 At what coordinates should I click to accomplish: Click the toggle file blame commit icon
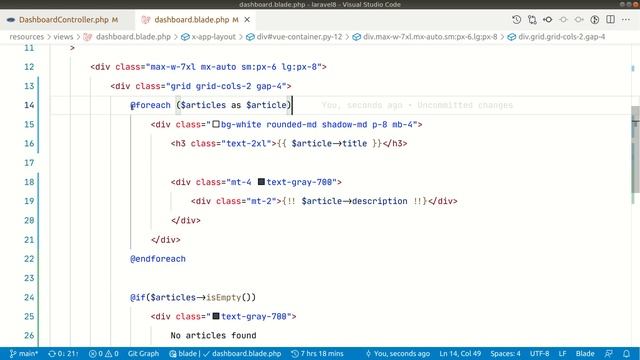click(x=548, y=20)
